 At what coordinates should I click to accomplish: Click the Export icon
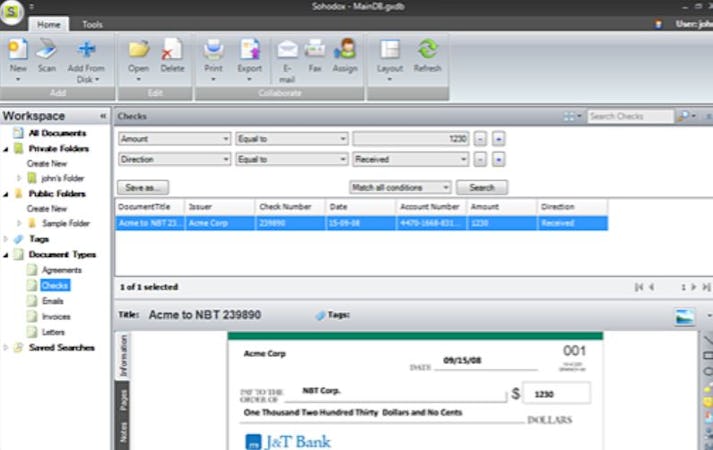250,50
